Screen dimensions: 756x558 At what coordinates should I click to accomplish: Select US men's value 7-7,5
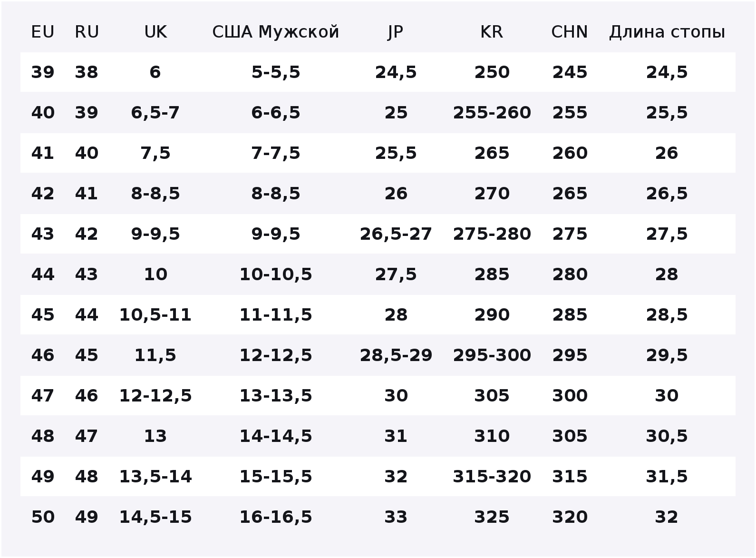coord(276,153)
